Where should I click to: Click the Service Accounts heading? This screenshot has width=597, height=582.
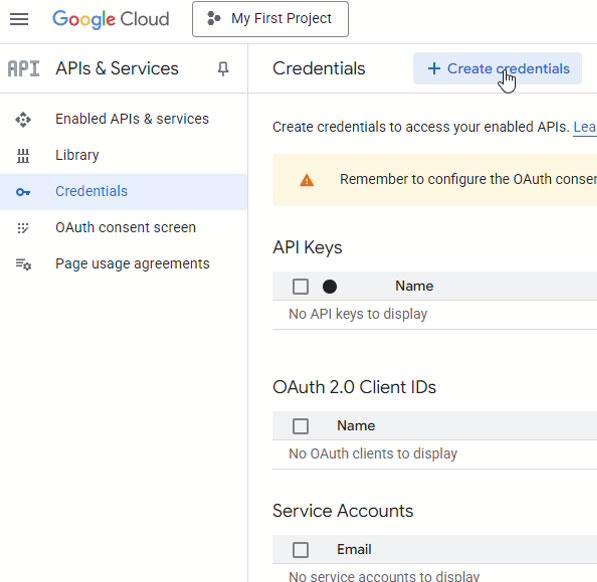pos(343,511)
